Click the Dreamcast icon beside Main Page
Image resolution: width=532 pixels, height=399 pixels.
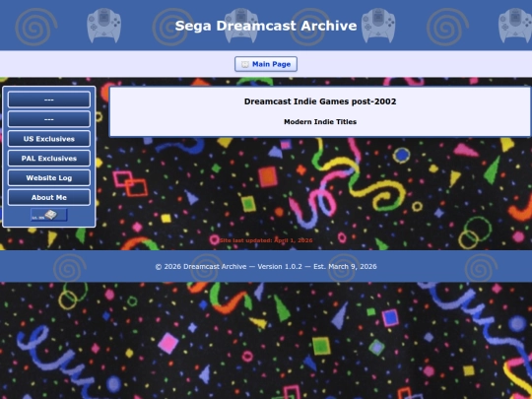point(245,64)
